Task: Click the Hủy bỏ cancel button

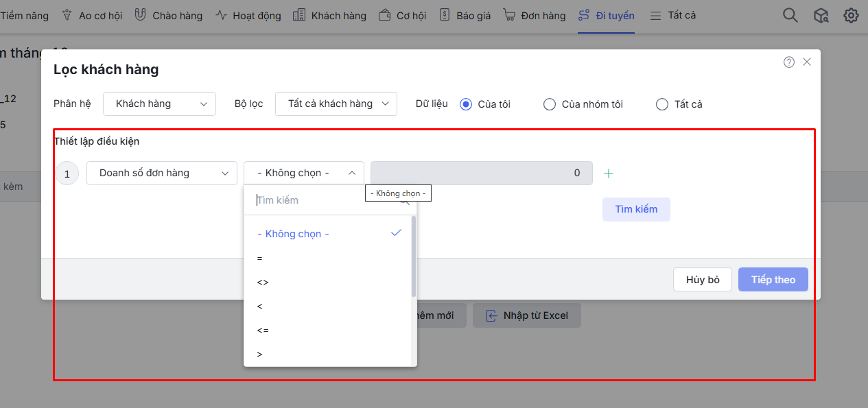Action: 702,280
